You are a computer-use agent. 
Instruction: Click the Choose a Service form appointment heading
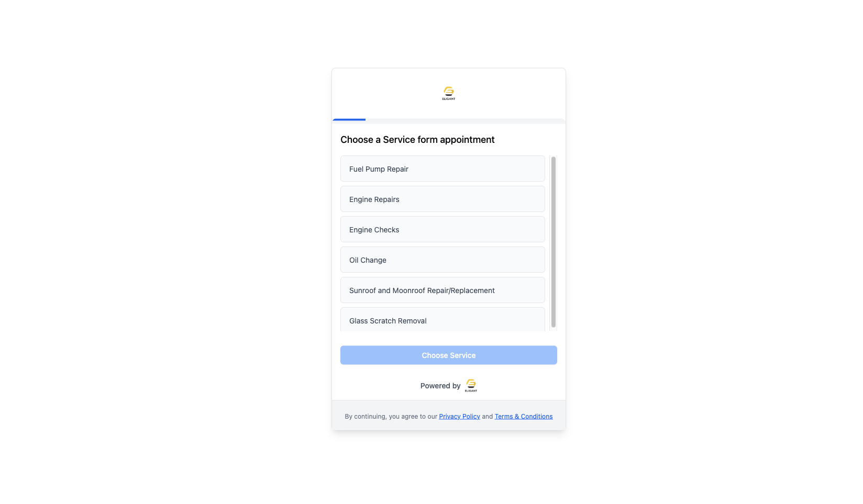[417, 139]
